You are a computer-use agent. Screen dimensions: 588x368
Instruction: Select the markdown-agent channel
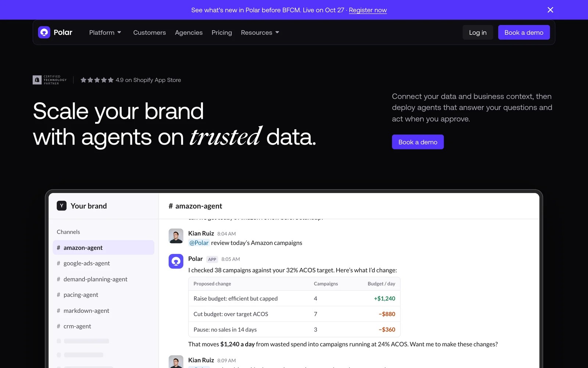pyautogui.click(x=104, y=311)
